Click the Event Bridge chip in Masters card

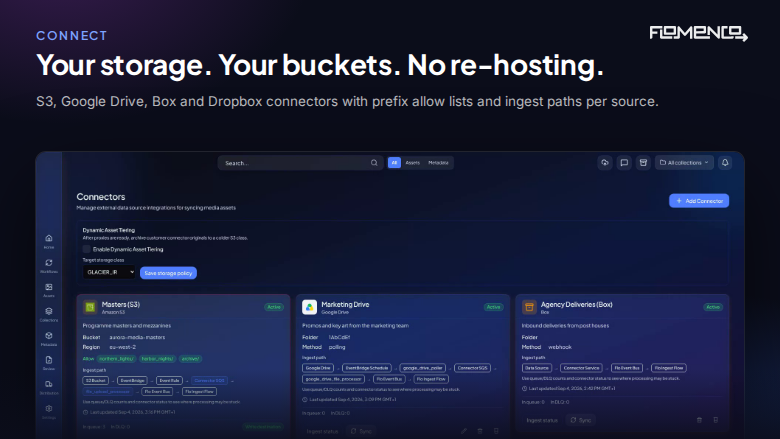tap(132, 380)
